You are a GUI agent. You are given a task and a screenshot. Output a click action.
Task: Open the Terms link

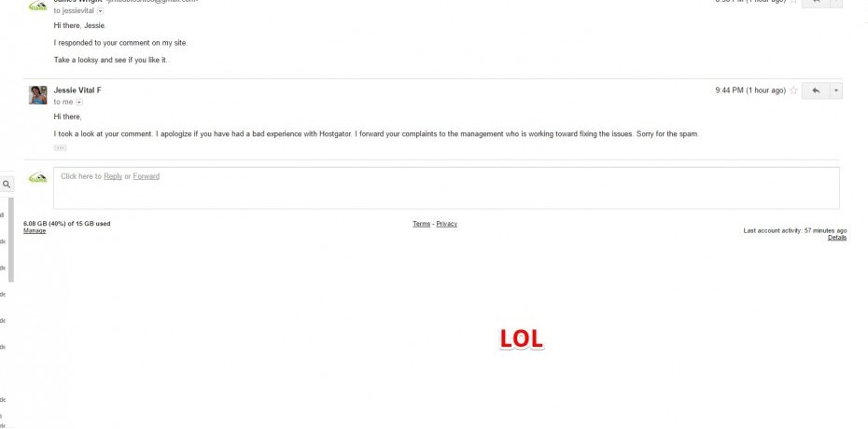coord(421,224)
